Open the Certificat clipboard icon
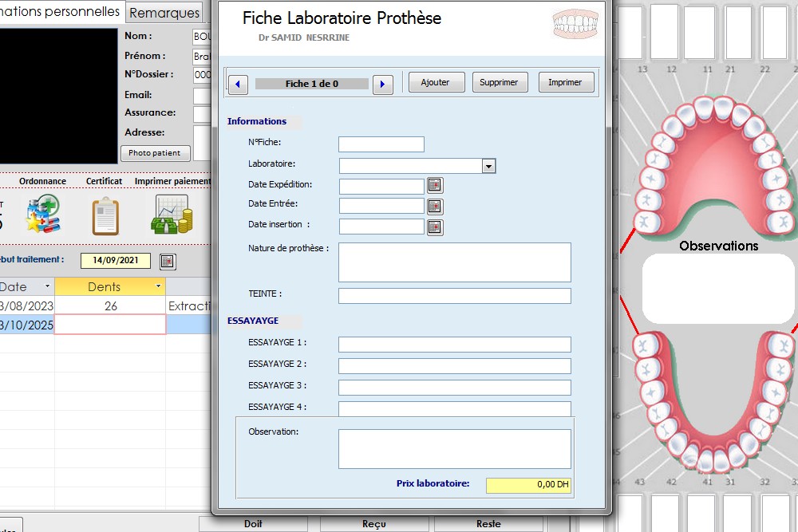 [x=105, y=216]
